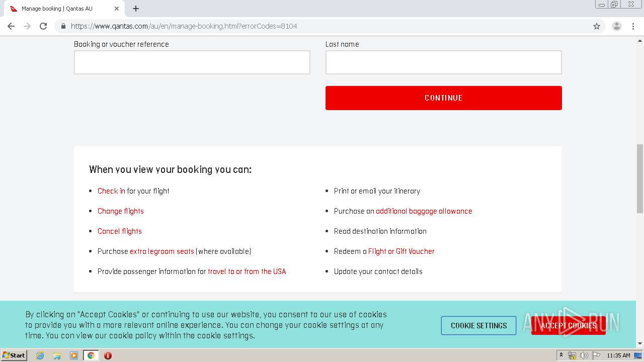
Task: Focus the Booking or voucher reference field
Action: click(x=192, y=62)
